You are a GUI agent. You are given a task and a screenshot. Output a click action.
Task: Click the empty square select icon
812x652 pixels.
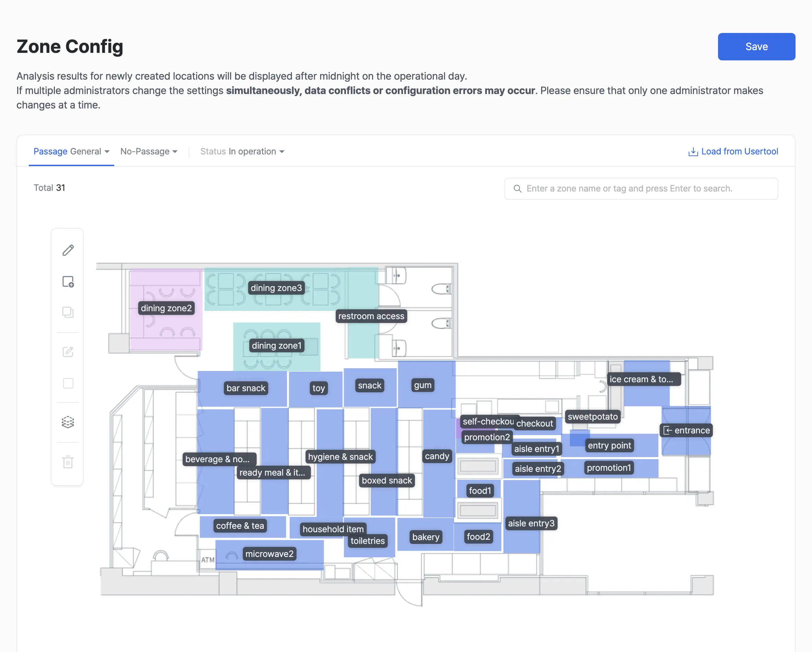[68, 383]
